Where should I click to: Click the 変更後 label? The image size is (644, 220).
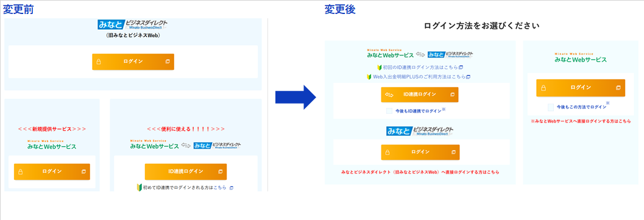coord(339,9)
